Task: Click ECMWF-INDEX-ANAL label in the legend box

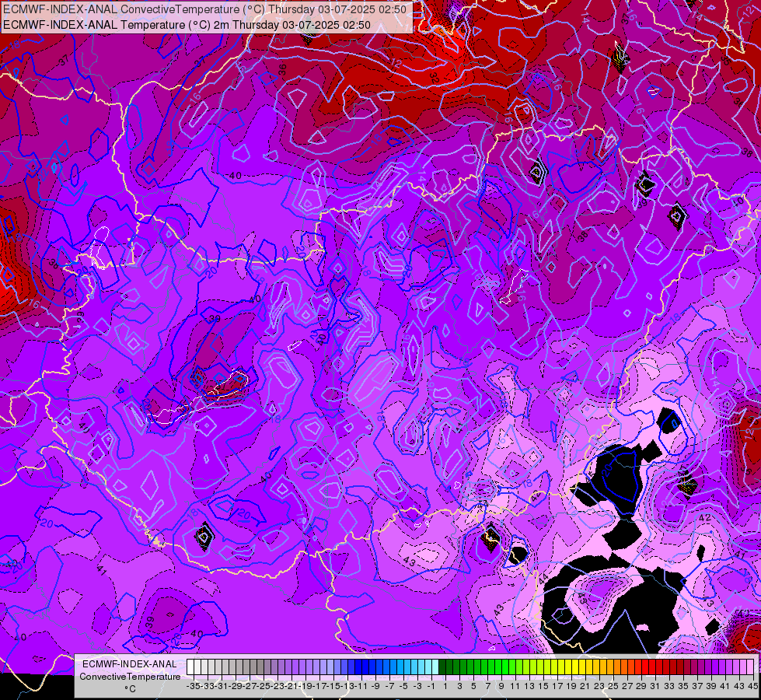Action: click(130, 664)
